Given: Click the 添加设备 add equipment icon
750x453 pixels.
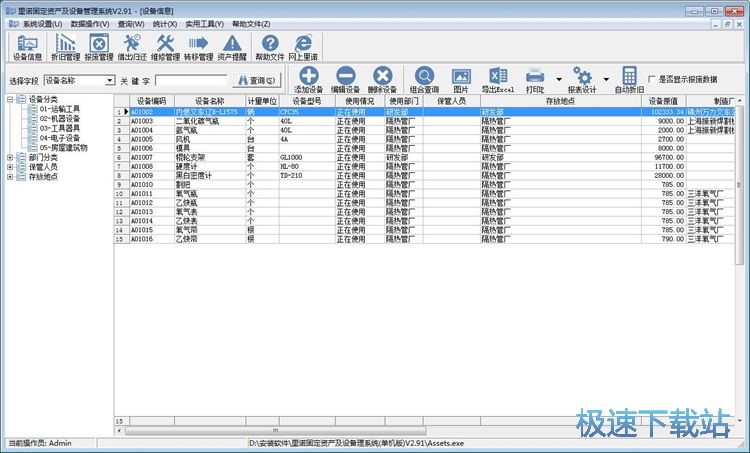Looking at the screenshot, I should tap(310, 79).
